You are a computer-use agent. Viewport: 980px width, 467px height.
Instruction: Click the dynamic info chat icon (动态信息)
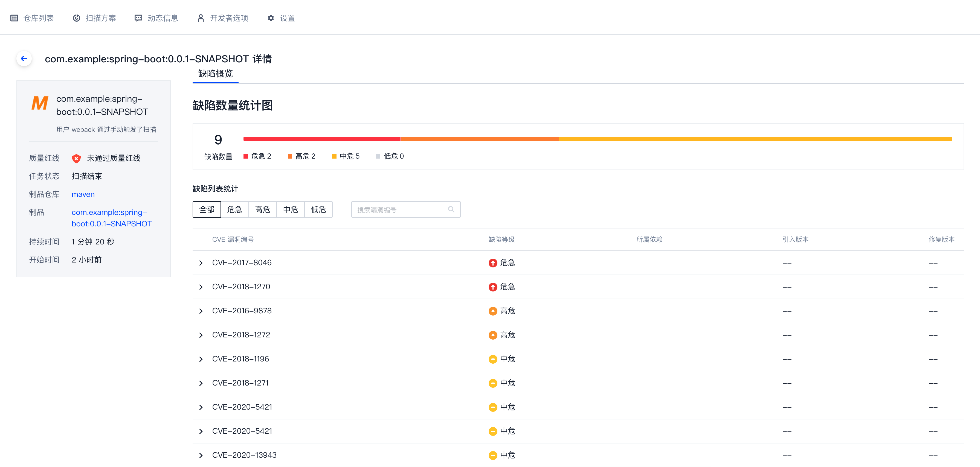click(x=138, y=18)
